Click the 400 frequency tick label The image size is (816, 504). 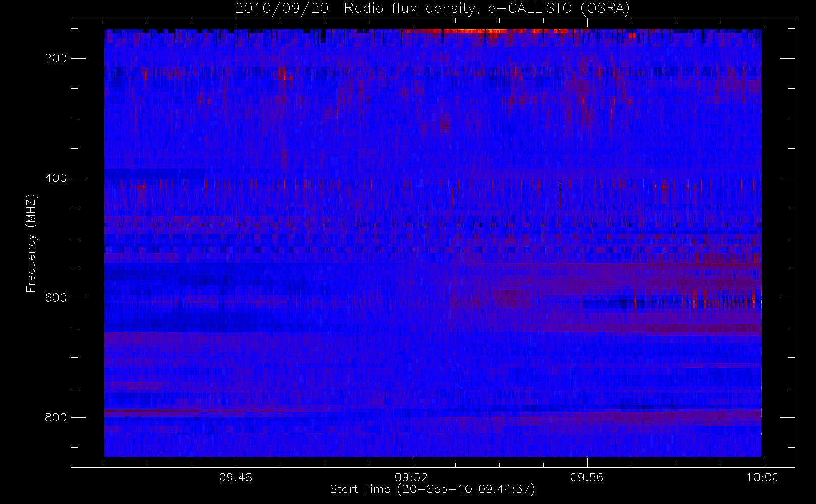55,178
